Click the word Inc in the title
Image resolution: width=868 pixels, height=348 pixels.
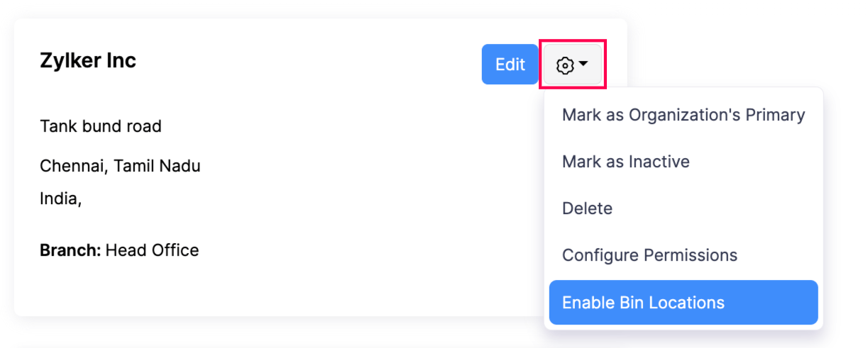(121, 61)
